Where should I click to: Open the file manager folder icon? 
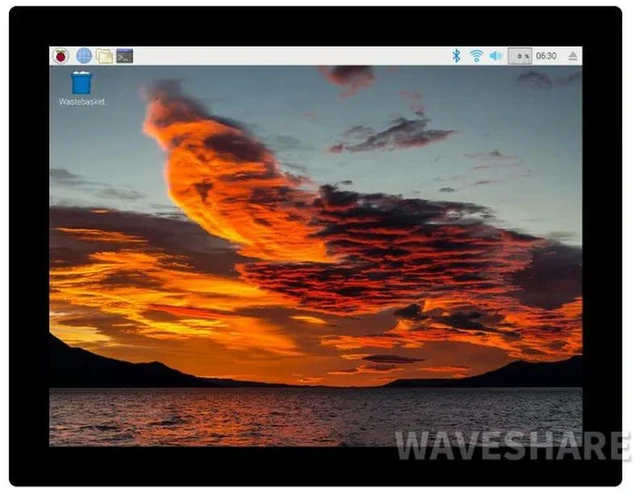(x=104, y=56)
